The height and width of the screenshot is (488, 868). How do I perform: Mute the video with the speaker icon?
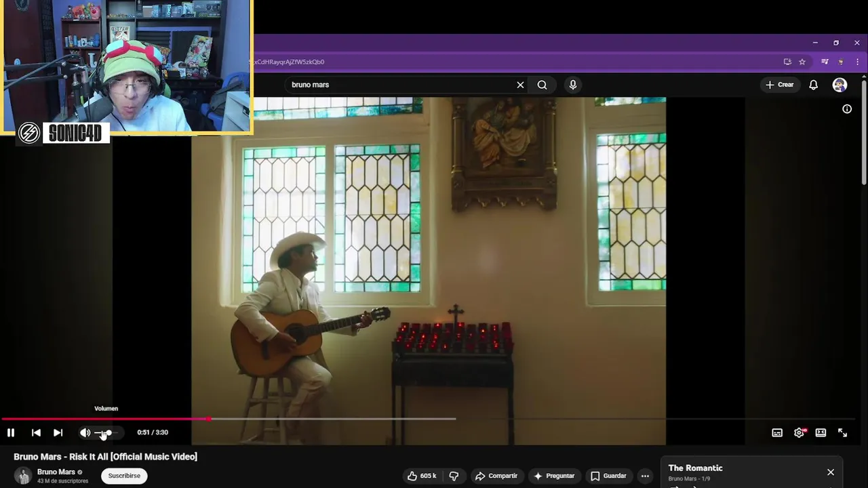coord(85,432)
